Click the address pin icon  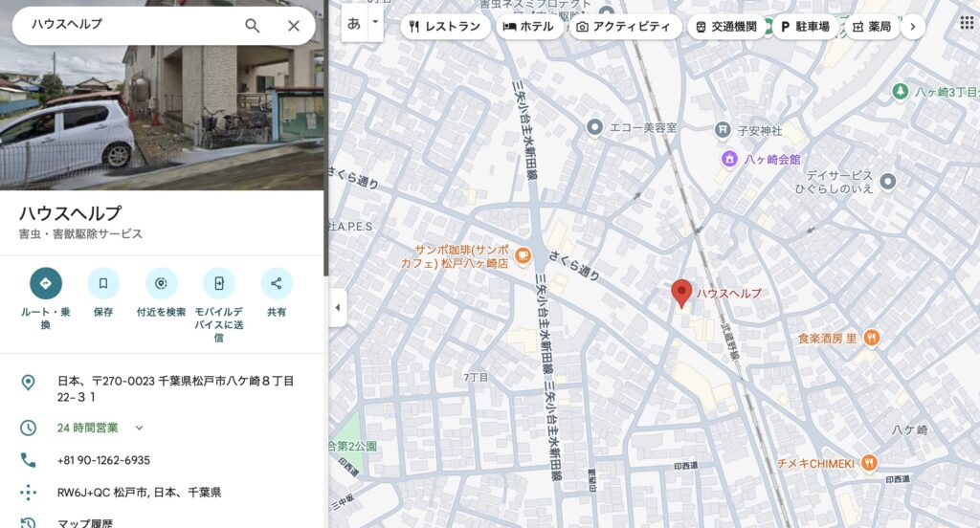pyautogui.click(x=28, y=383)
